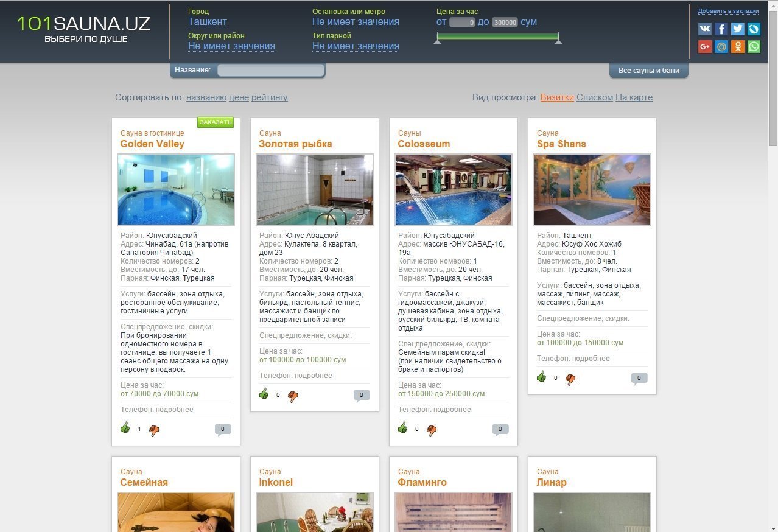Screen dimensions: 778x532
Task: Like the Colosseum sauna
Action: [403, 427]
